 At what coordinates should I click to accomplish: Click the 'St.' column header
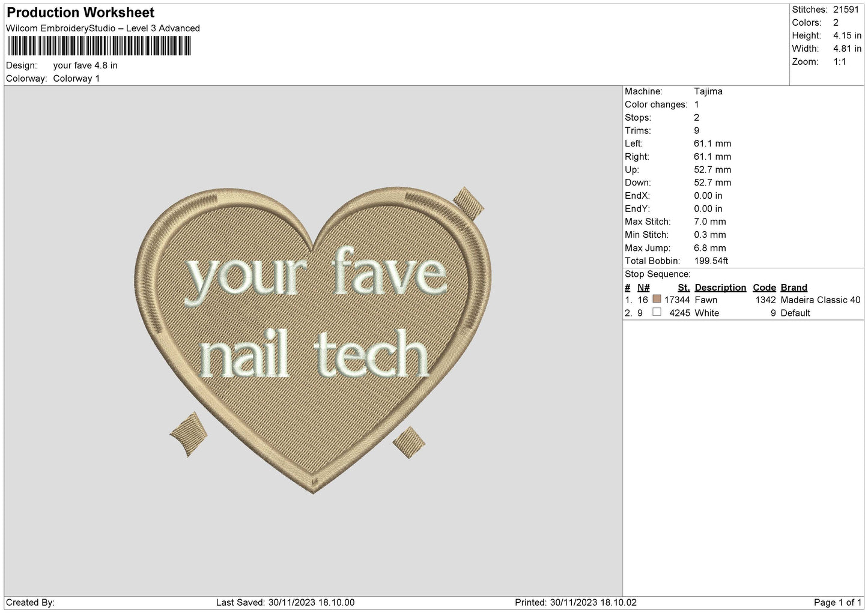(x=684, y=288)
